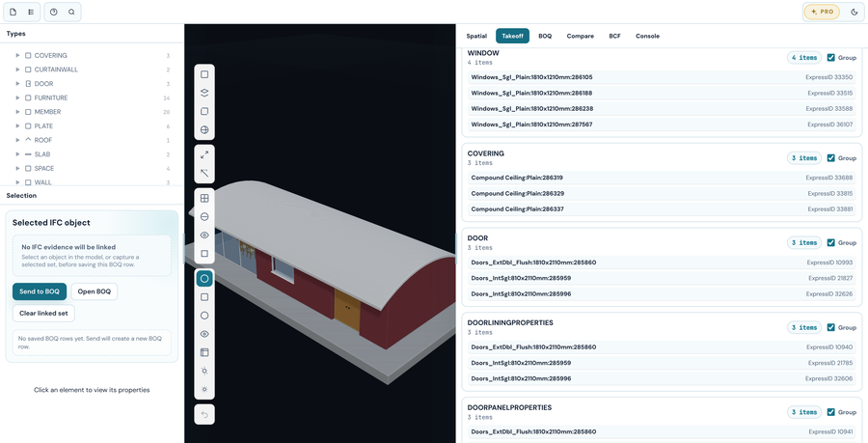Click the Clear linked set button
868x443 pixels.
click(x=43, y=314)
